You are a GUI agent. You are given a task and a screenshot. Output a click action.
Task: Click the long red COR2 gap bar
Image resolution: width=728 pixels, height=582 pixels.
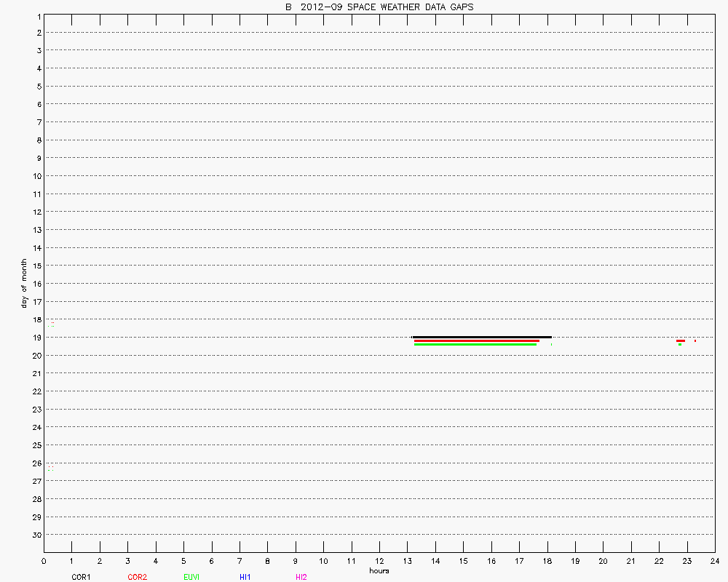pos(477,340)
